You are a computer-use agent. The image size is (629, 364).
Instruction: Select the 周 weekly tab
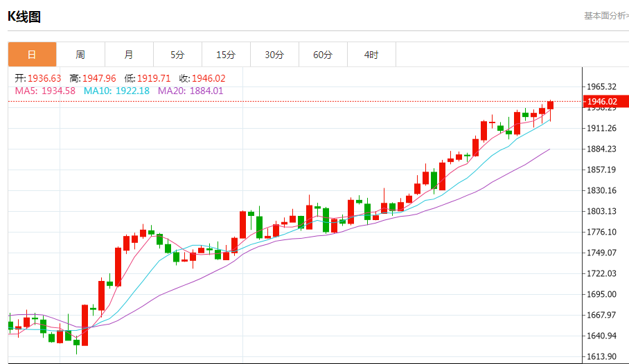click(x=80, y=55)
